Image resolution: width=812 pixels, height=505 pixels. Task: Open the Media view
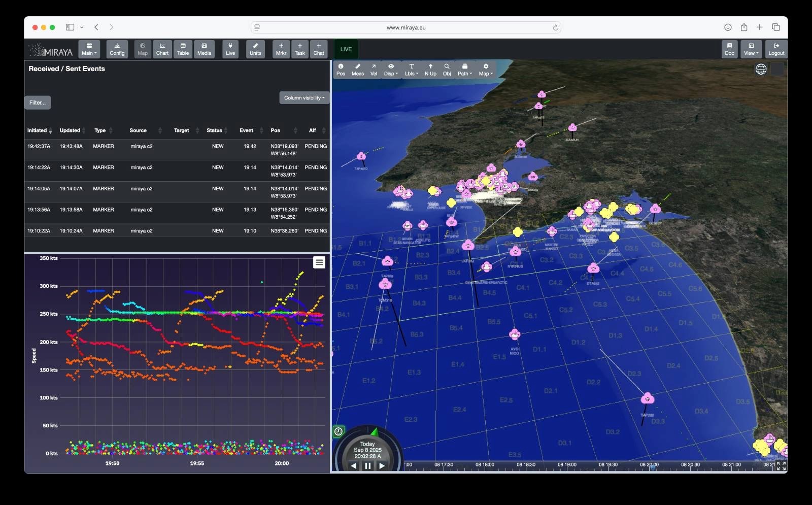click(x=204, y=49)
